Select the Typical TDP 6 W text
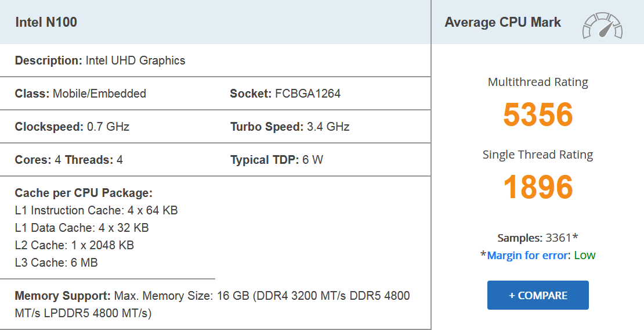 pos(276,160)
